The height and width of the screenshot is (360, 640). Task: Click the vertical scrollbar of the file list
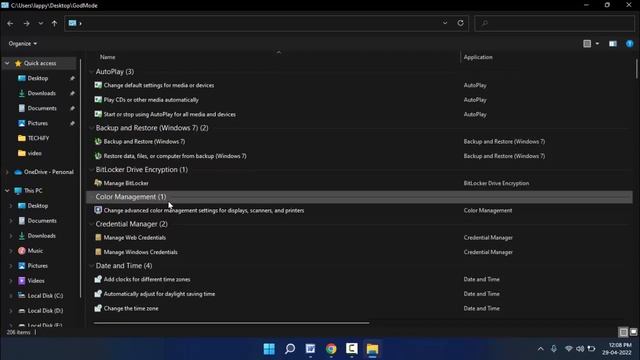pyautogui.click(x=636, y=69)
